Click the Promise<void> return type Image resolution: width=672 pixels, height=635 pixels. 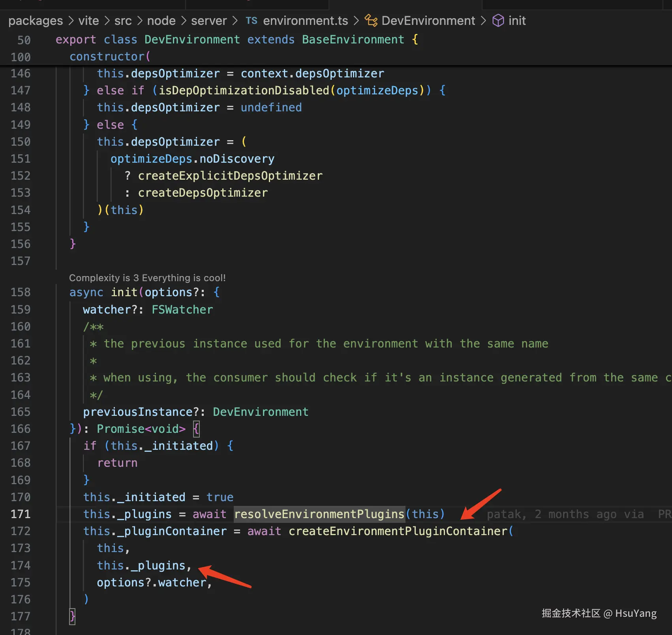coord(141,429)
